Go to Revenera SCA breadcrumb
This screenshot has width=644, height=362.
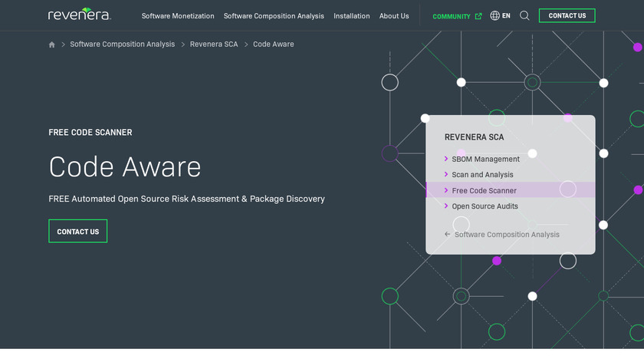coord(214,44)
